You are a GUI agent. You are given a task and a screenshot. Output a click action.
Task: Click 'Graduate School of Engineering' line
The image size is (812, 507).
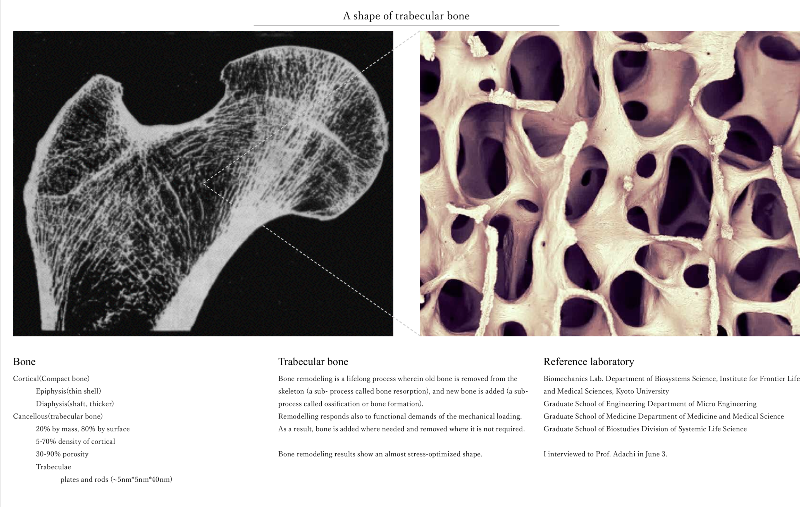click(x=650, y=404)
